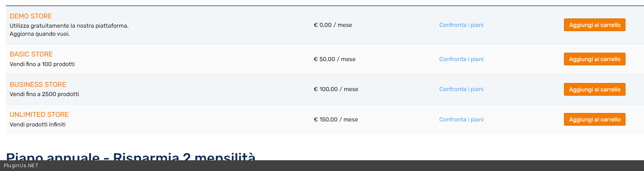Add BASIC STORE plan to cart
The height and width of the screenshot is (171, 644).
594,59
